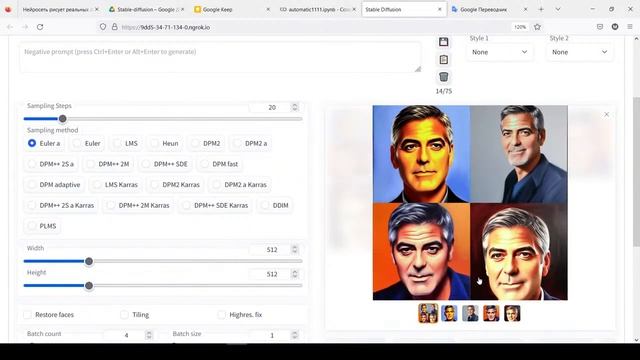Click the browser reload icon
The height and width of the screenshot is (360, 640).
40,27
